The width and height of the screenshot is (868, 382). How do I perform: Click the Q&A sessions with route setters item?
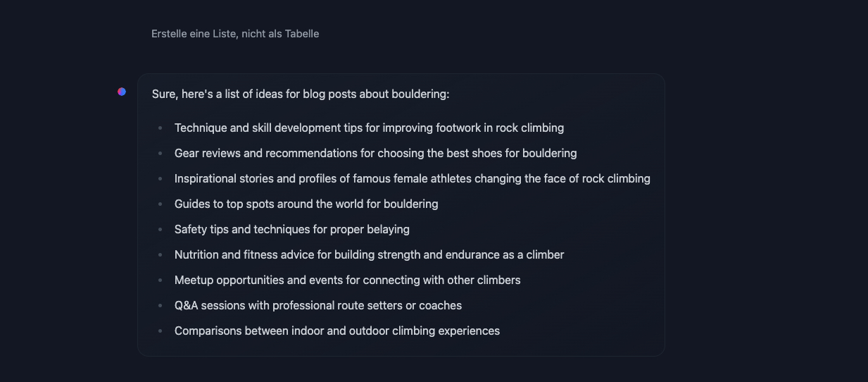point(317,306)
